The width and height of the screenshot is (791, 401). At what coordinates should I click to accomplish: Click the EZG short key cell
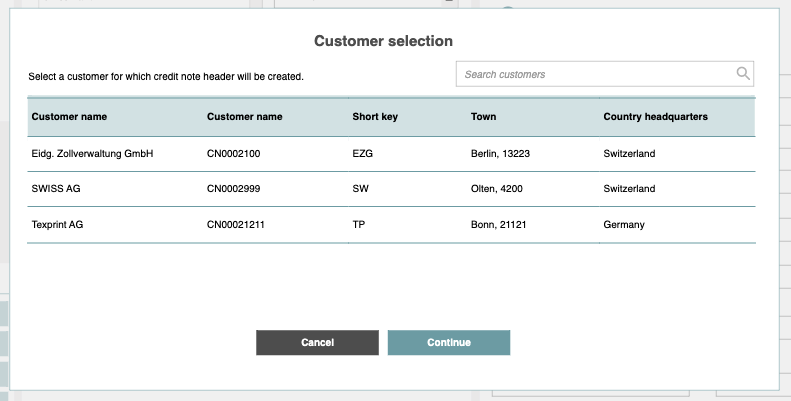point(363,154)
